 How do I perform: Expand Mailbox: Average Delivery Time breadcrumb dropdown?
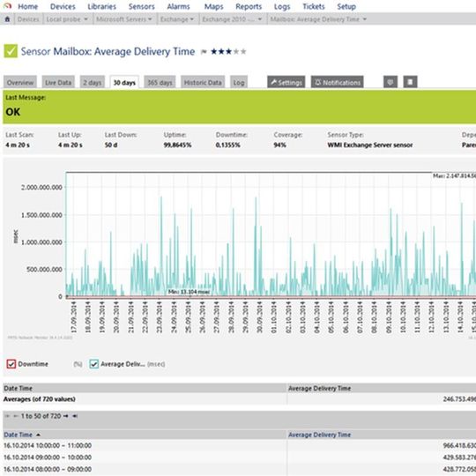365,19
